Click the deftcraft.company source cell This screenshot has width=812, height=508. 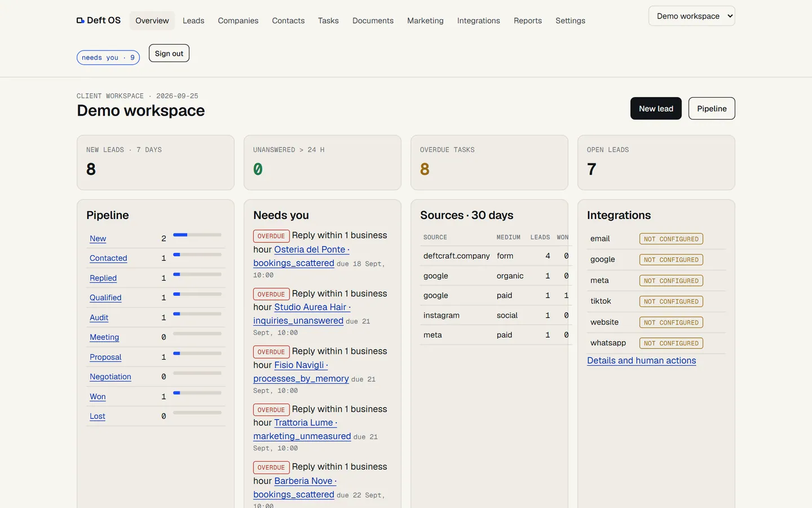click(x=457, y=256)
